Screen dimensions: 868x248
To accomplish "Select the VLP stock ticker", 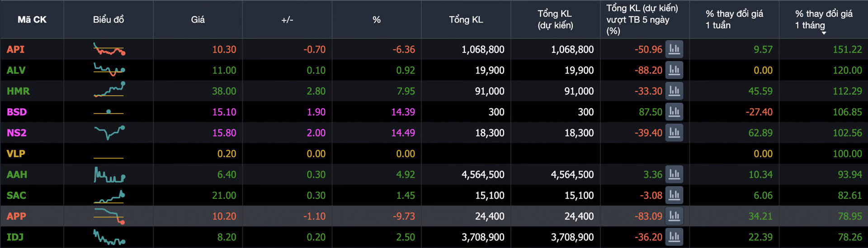I will [16, 154].
